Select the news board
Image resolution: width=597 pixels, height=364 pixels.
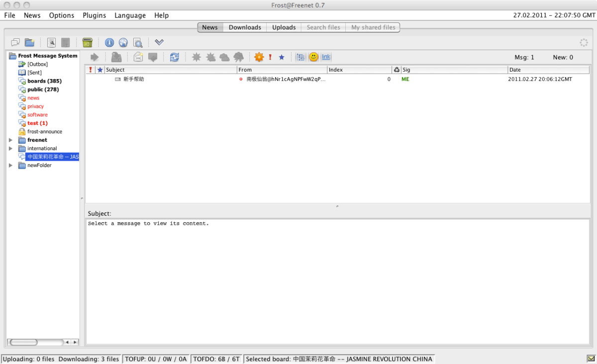pos(29,98)
